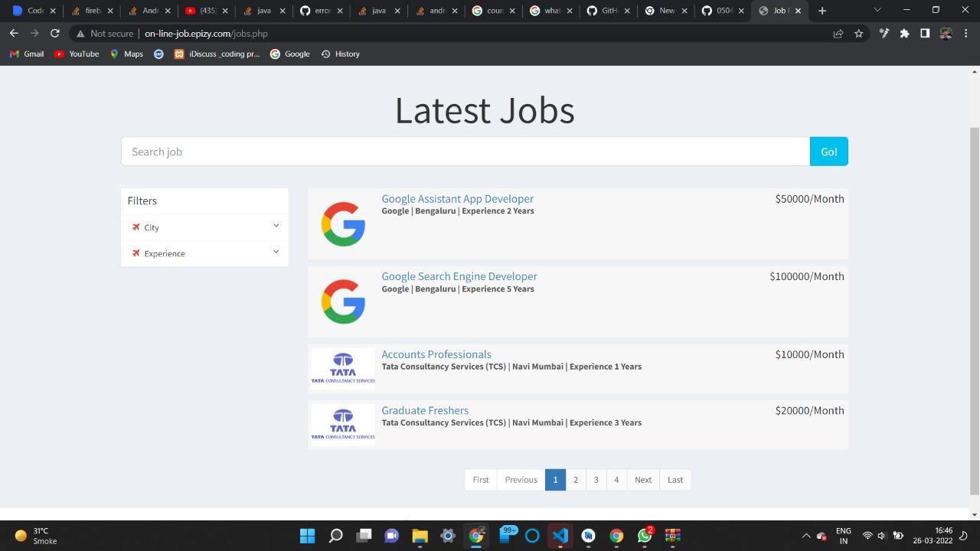
Task: Expand the Experience filter
Action: click(x=204, y=253)
